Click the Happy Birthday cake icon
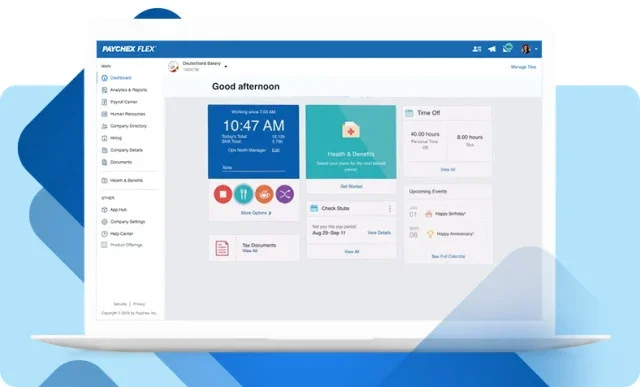The height and width of the screenshot is (387, 640). point(429,214)
